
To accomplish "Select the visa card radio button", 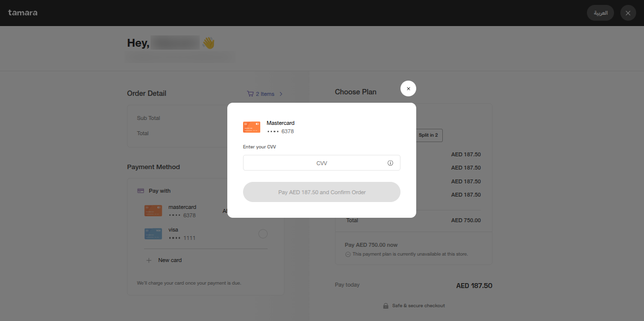I will pyautogui.click(x=263, y=234).
